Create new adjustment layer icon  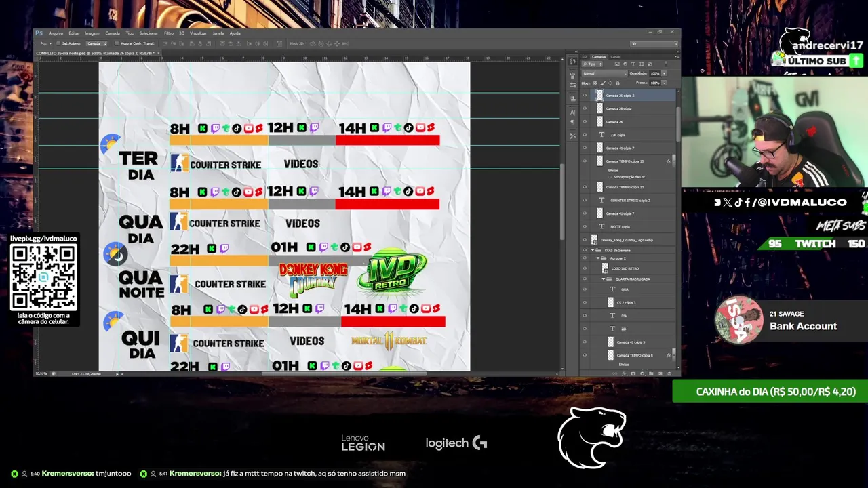[642, 373]
